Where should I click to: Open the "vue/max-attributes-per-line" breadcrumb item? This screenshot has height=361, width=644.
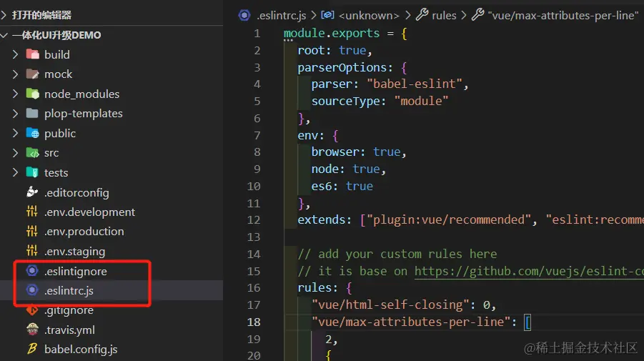(x=563, y=16)
